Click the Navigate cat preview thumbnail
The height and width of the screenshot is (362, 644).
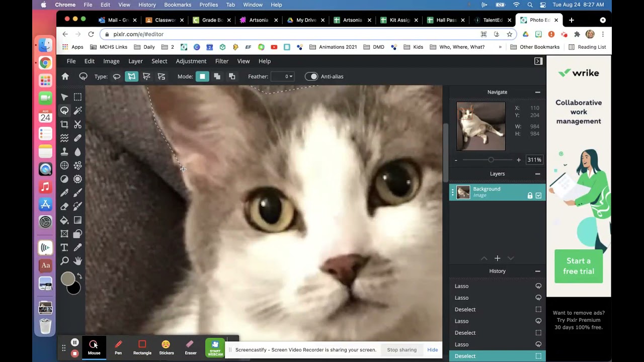click(x=481, y=126)
